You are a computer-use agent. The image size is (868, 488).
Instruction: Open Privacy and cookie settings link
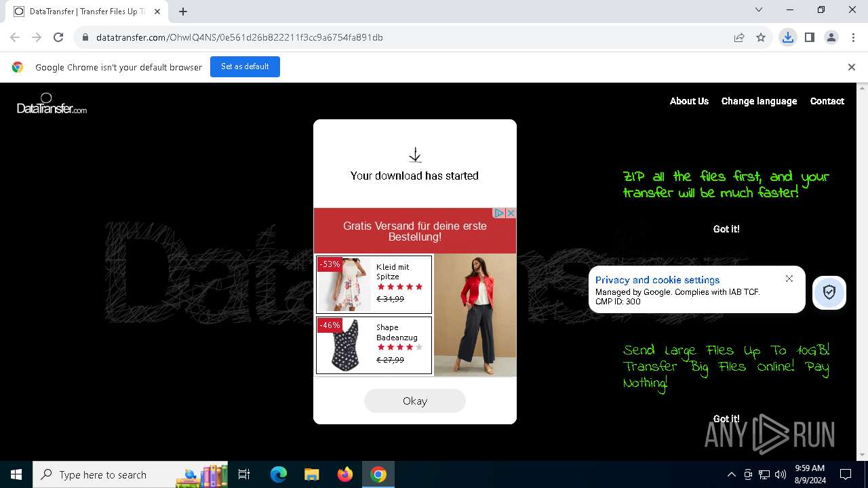click(x=657, y=280)
